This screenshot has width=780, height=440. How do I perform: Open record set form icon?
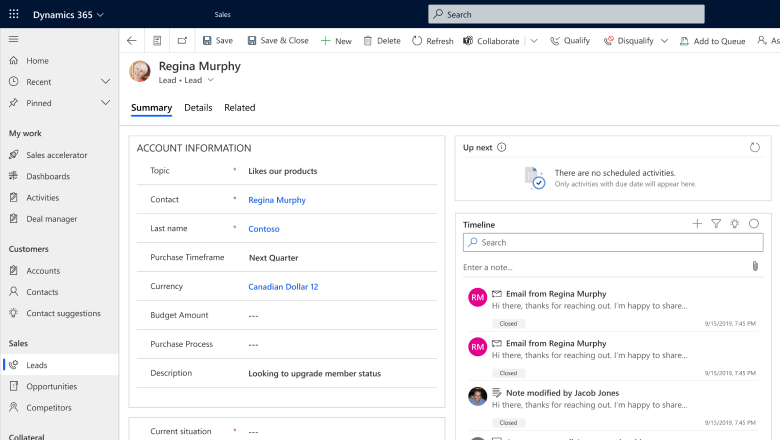click(157, 41)
